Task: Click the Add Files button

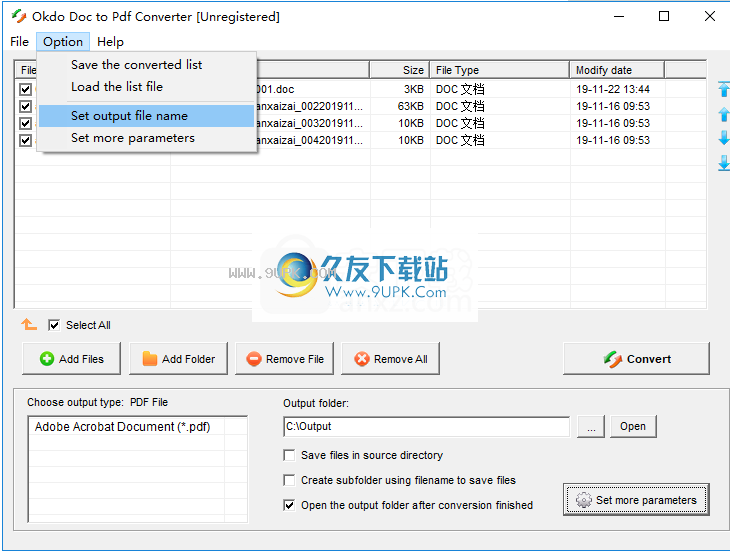Action: (x=71, y=359)
